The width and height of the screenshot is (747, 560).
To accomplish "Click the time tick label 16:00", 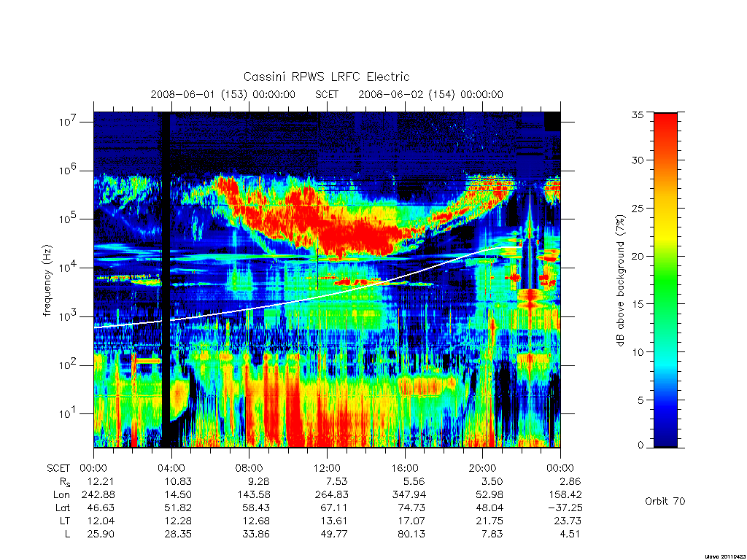I will pyautogui.click(x=405, y=468).
